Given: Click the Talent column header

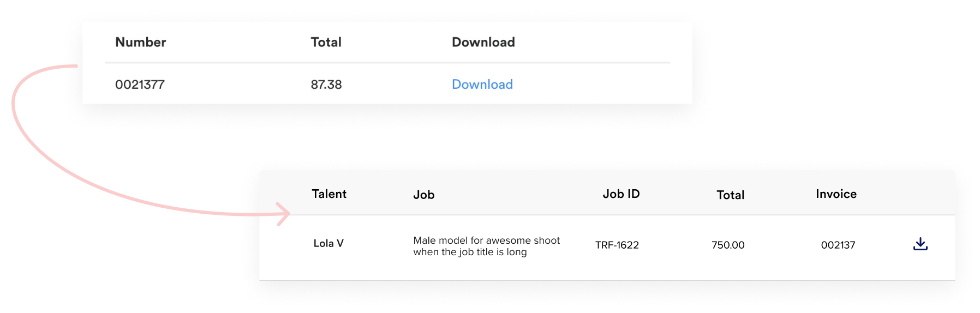Looking at the screenshot, I should tap(329, 194).
